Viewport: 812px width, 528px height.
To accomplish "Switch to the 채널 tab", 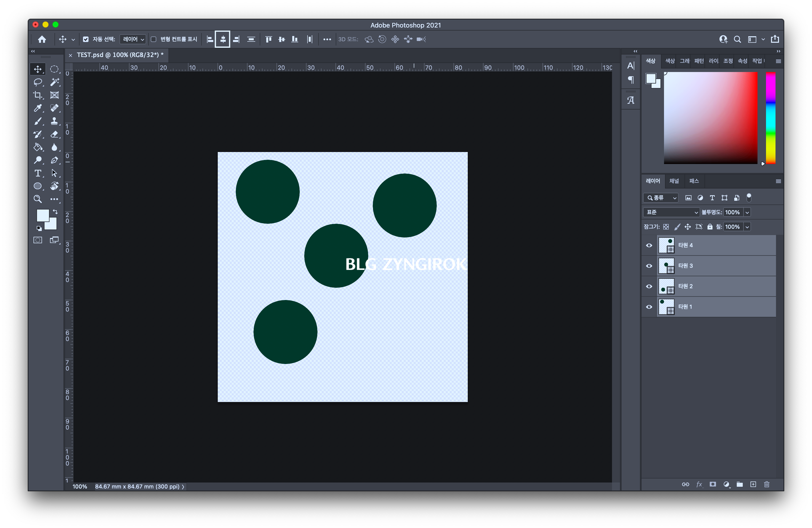I will (674, 181).
